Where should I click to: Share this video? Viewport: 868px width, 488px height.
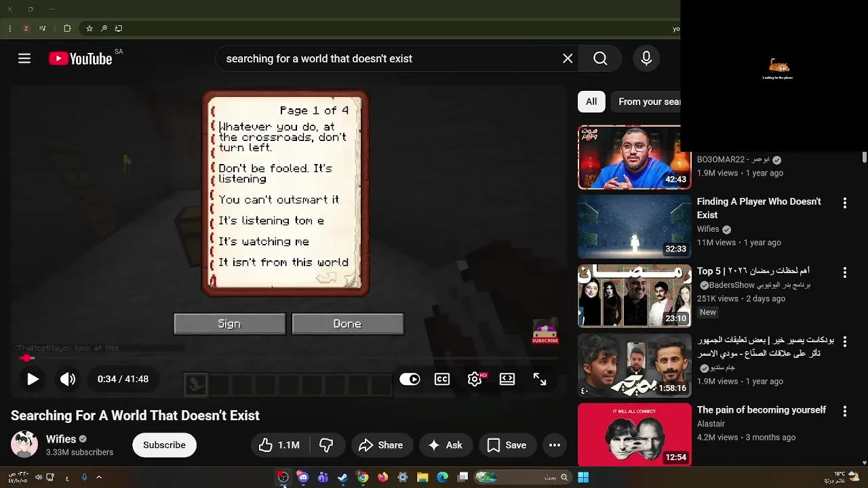click(382, 445)
